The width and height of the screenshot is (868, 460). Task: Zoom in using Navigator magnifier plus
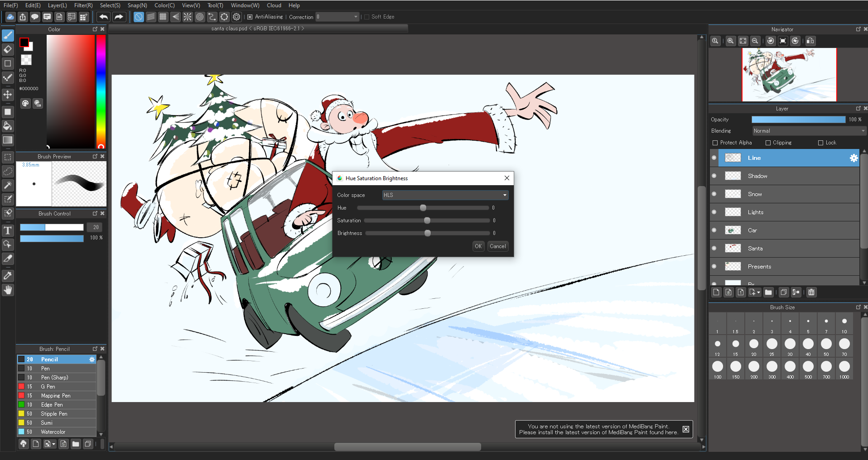pos(731,41)
